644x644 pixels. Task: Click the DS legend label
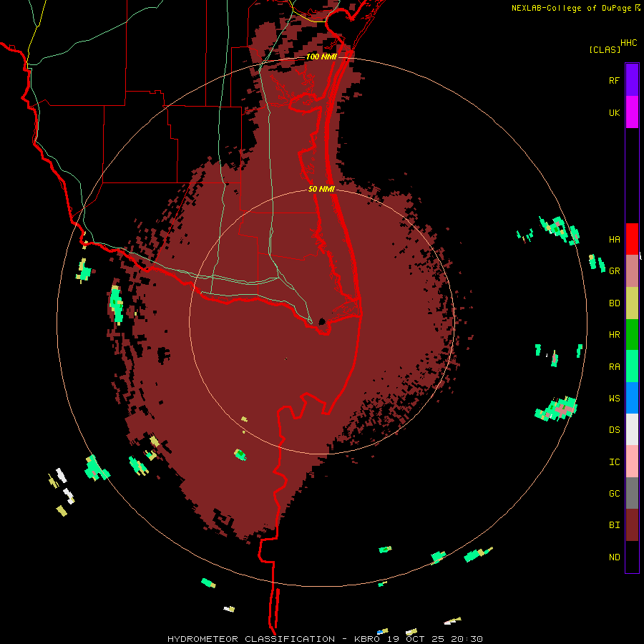click(614, 430)
